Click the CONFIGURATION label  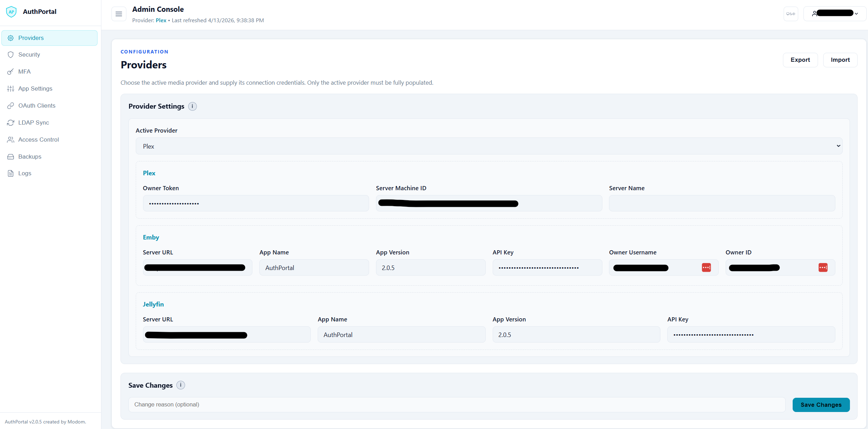pos(144,52)
